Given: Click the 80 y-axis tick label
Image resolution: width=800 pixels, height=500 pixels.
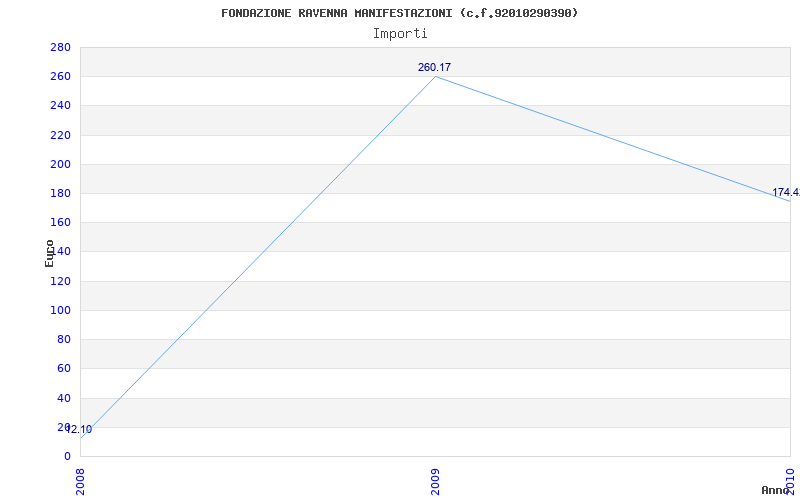Looking at the screenshot, I should 63,339.
